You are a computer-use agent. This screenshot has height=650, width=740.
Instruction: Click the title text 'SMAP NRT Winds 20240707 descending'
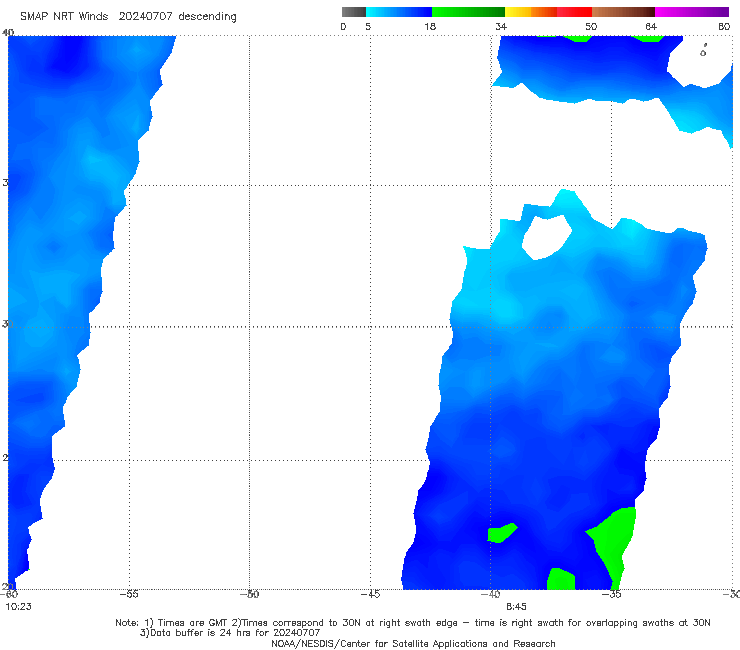[128, 17]
